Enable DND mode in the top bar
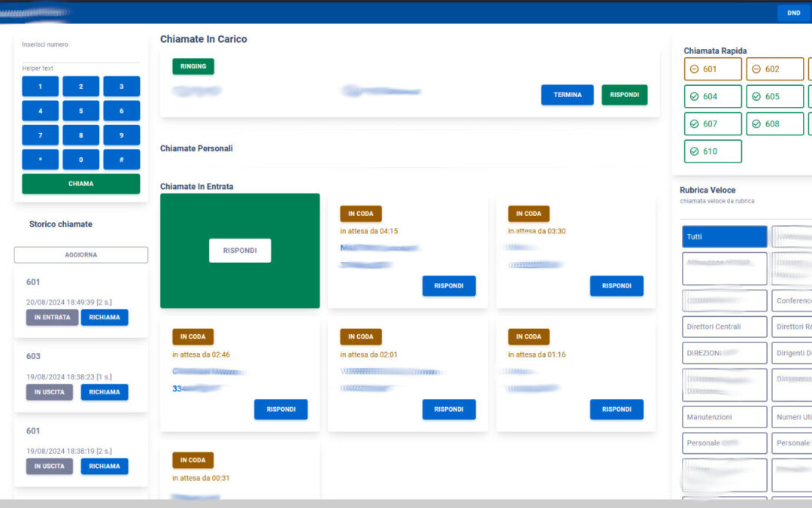The height and width of the screenshot is (508, 812). 792,13
